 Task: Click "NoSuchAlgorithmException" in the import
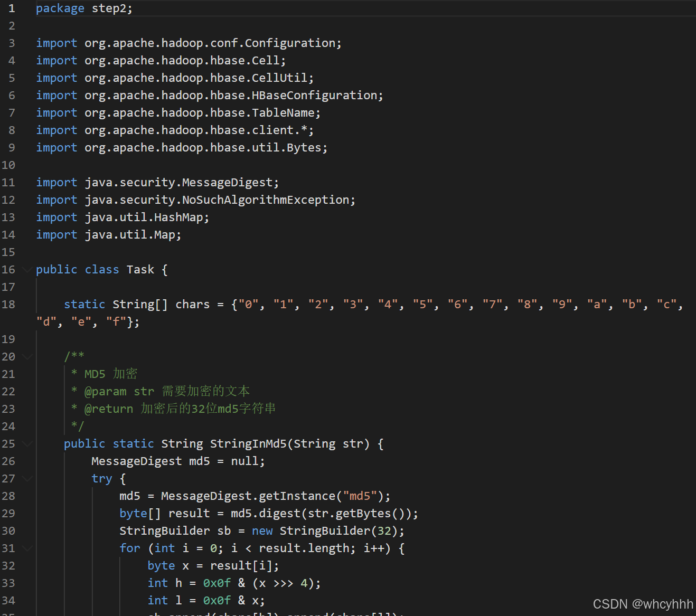click(266, 200)
